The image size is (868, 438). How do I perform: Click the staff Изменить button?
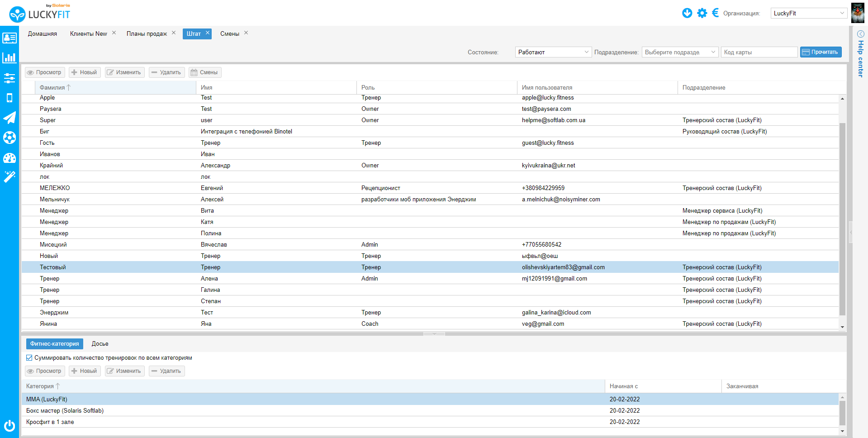click(x=125, y=72)
